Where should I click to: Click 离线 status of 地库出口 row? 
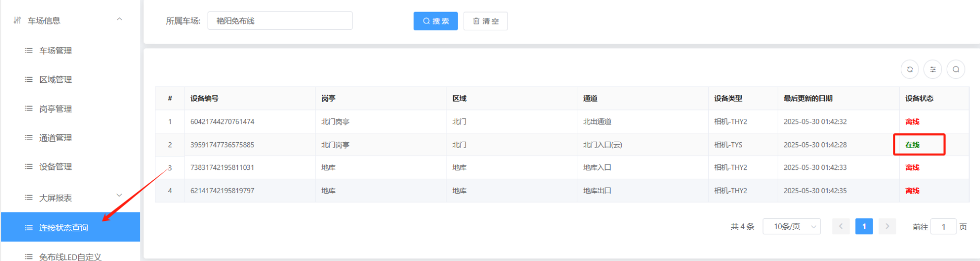click(912, 191)
